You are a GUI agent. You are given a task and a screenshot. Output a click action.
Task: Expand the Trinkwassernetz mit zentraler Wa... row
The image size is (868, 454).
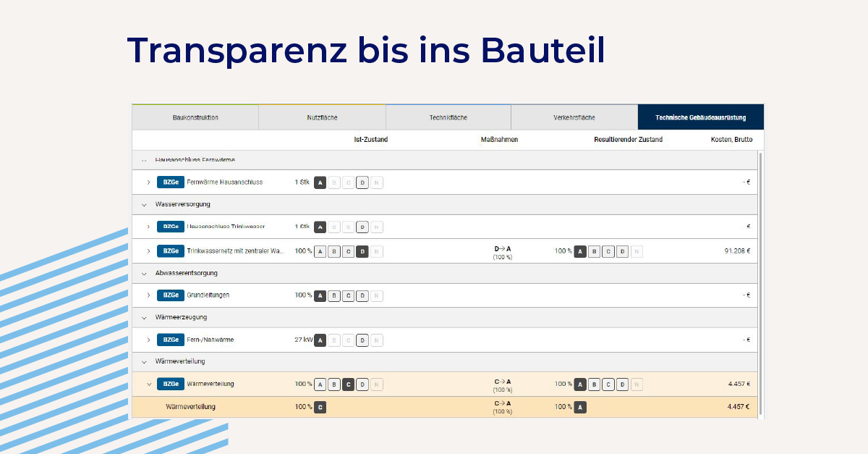[149, 251]
